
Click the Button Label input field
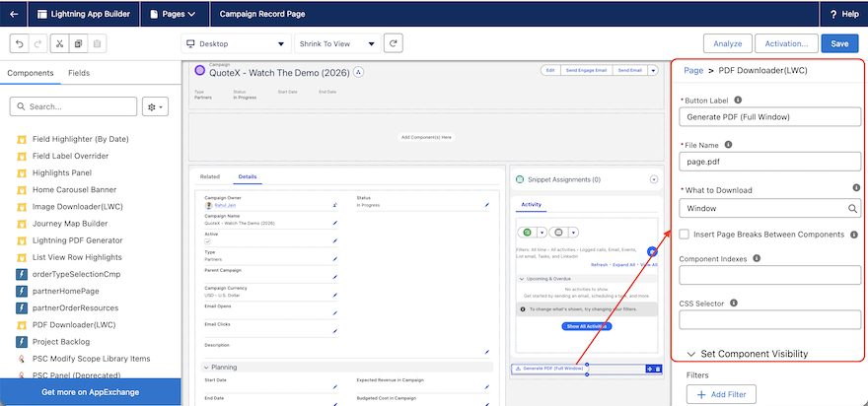[770, 116]
